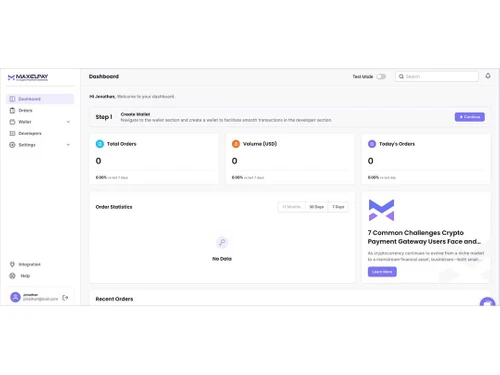Open the chat bubble widget
This screenshot has height=375, width=500.
(487, 302)
